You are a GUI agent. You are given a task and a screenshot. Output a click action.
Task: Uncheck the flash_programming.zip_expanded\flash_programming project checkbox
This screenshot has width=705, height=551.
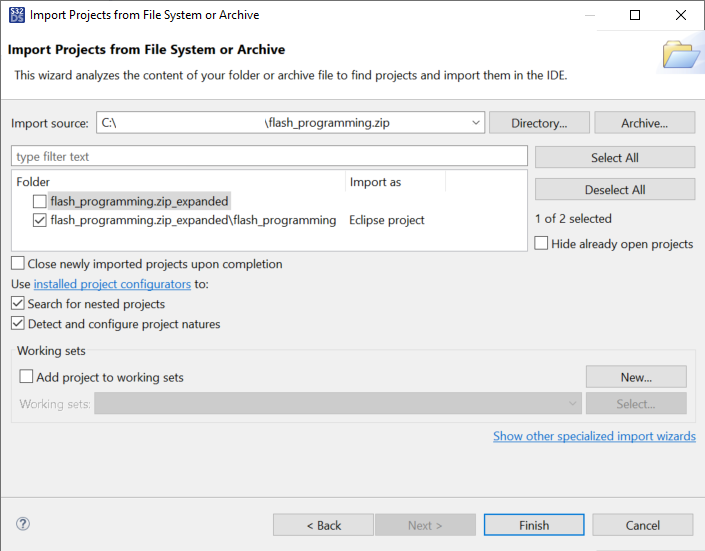(x=39, y=220)
